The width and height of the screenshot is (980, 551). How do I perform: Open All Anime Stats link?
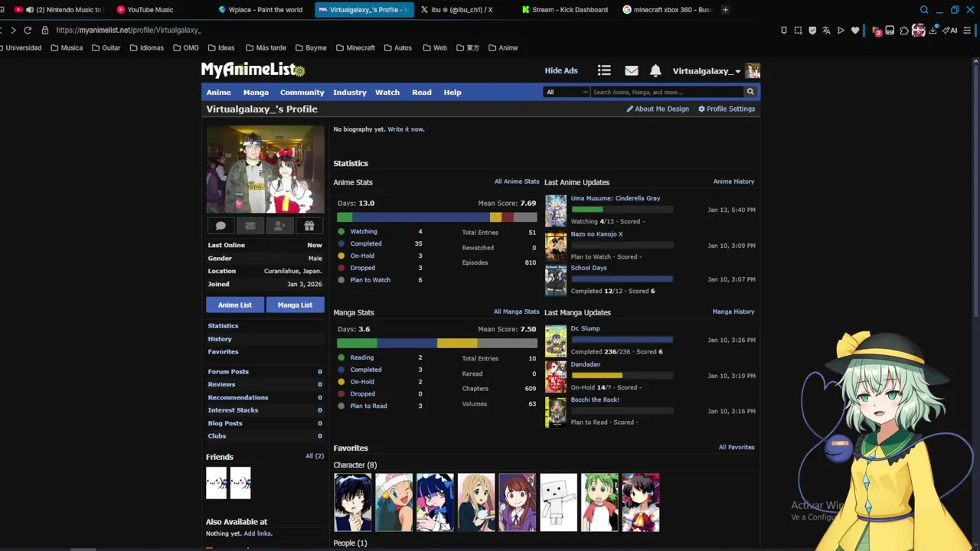click(x=517, y=181)
